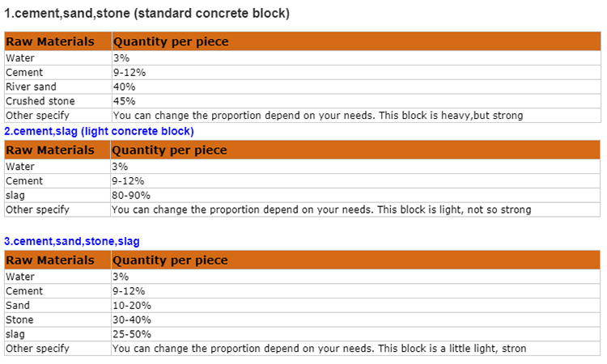607x364 pixels.
Task: Click 'Raw Materials' header of the first table
Action: tap(50, 41)
